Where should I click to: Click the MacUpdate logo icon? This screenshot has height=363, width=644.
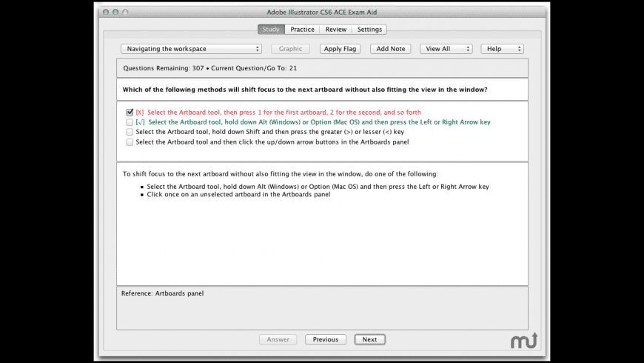click(524, 341)
